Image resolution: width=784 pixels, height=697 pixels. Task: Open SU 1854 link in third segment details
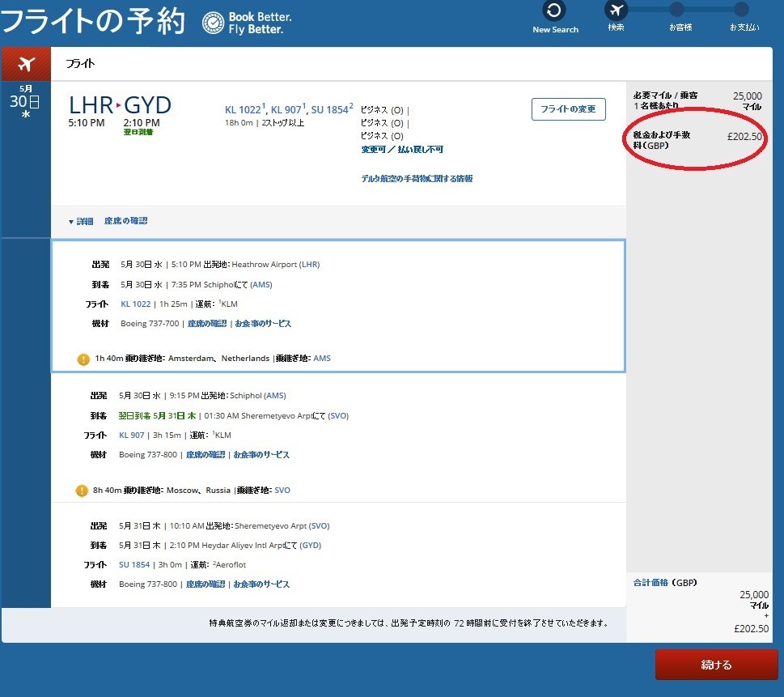tap(134, 564)
